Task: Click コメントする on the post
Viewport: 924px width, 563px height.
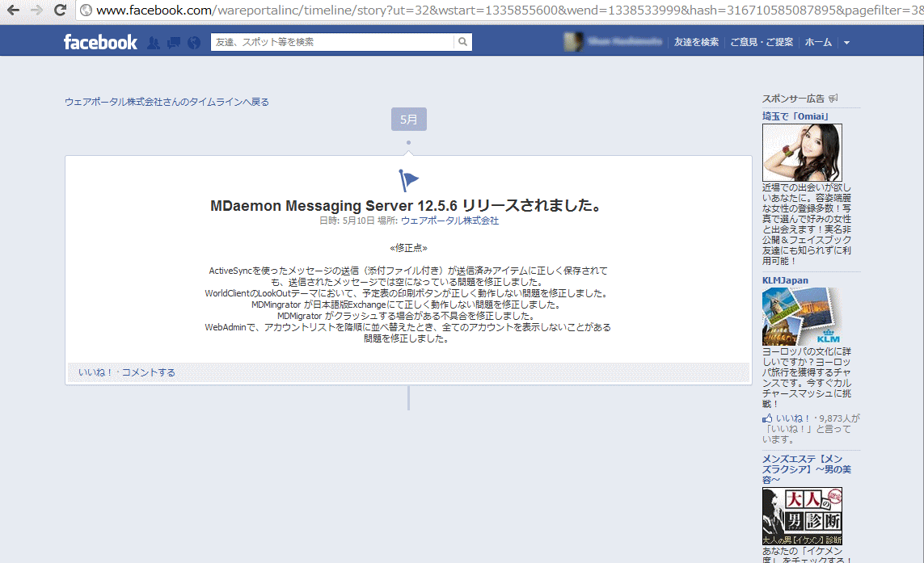Action: click(149, 372)
